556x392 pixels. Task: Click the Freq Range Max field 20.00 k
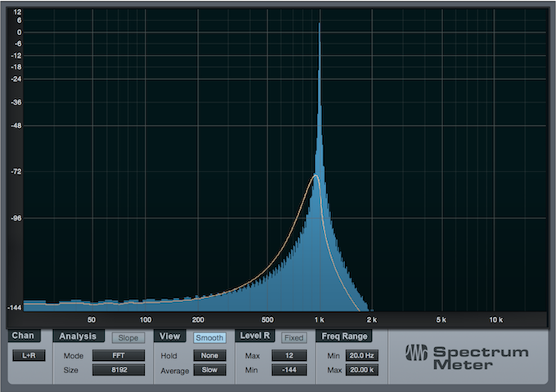(x=361, y=370)
